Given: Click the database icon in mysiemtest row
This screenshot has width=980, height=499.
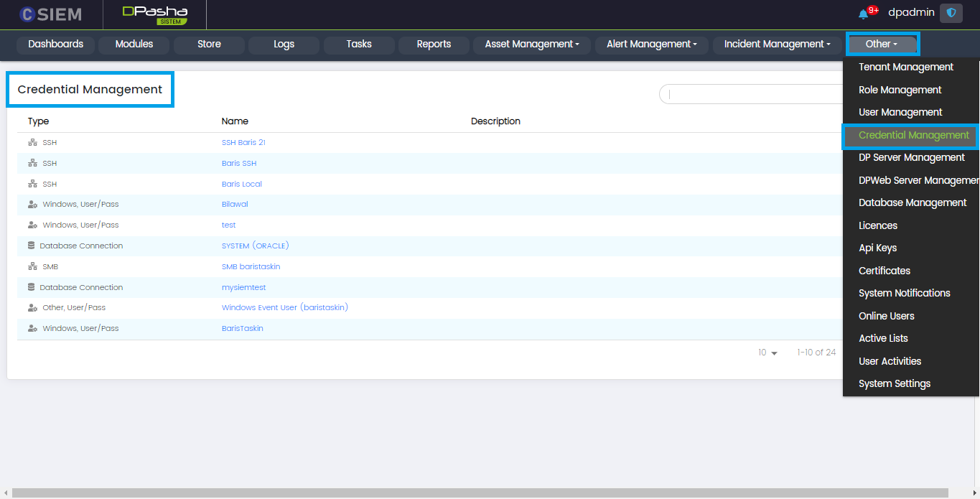Looking at the screenshot, I should [x=31, y=287].
